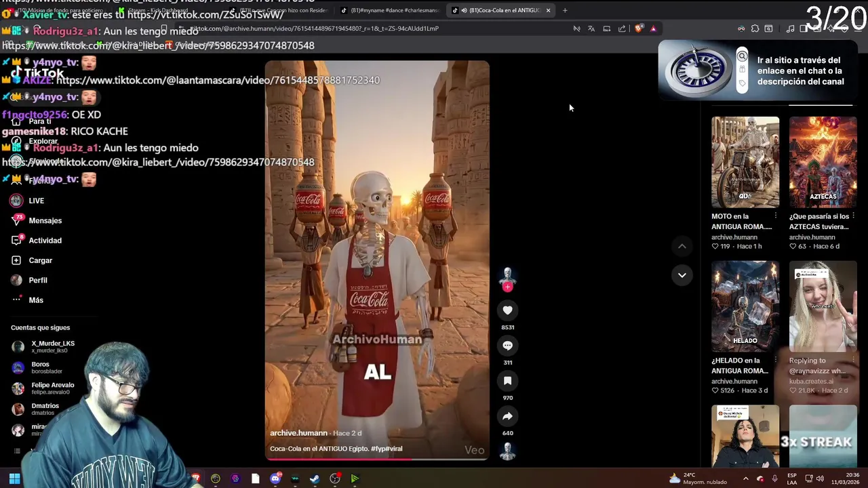Open Brave Rewards triangle icon
Image resolution: width=868 pixels, height=488 pixels.
653,28
